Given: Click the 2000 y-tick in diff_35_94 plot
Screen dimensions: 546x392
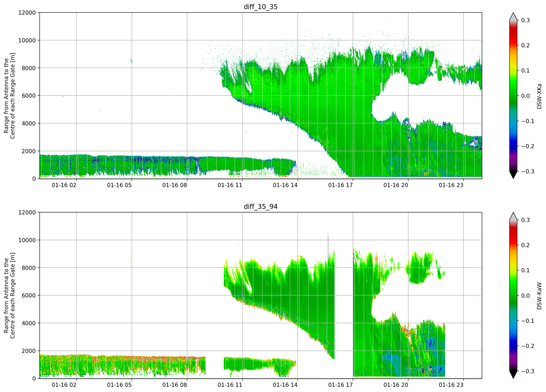Looking at the screenshot, I should pyautogui.click(x=29, y=351).
